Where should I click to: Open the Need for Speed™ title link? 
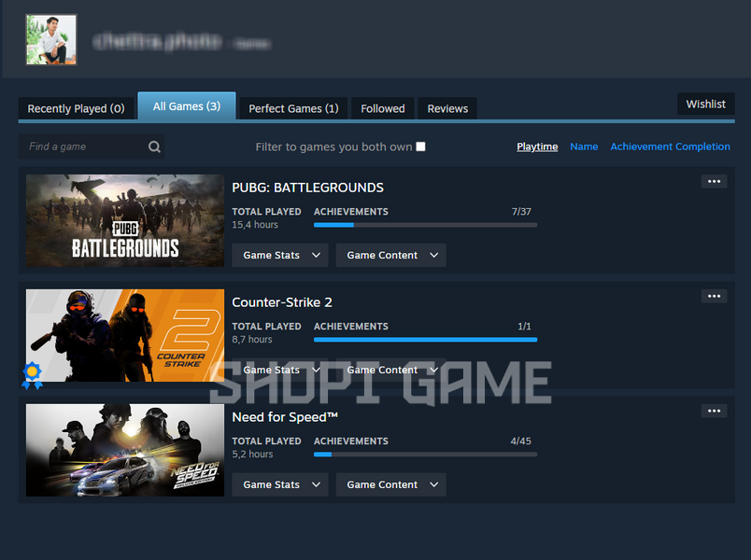pos(285,417)
